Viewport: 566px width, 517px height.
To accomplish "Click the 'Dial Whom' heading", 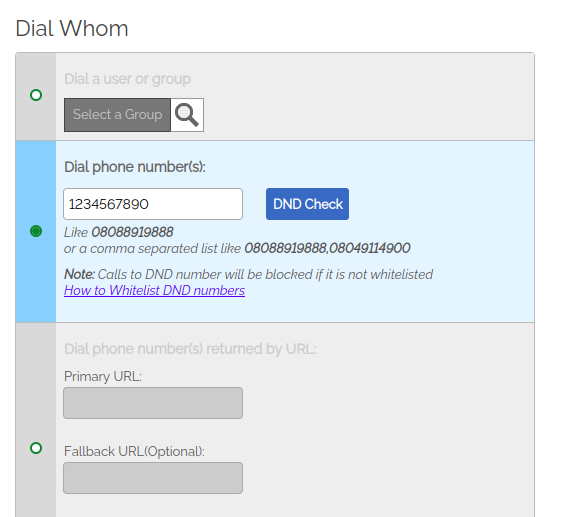I will click(x=72, y=28).
